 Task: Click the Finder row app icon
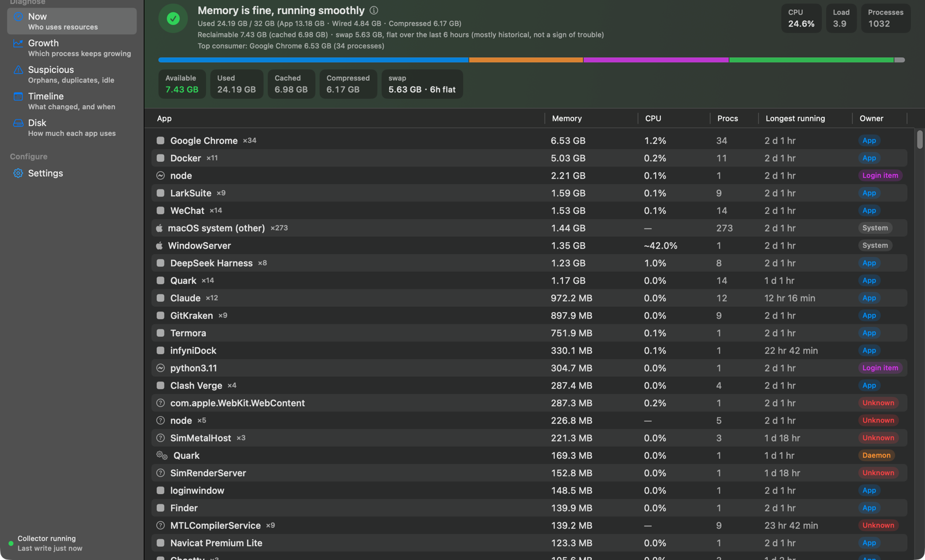[x=160, y=508]
